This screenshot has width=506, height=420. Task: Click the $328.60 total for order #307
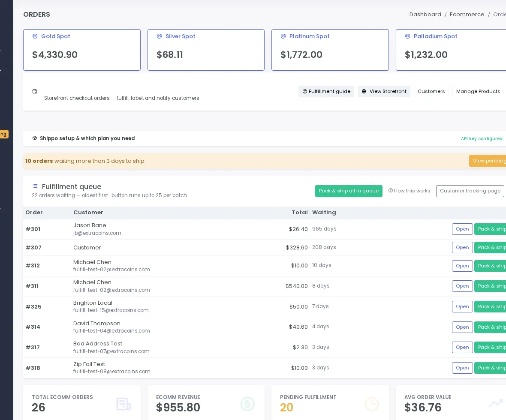(297, 248)
